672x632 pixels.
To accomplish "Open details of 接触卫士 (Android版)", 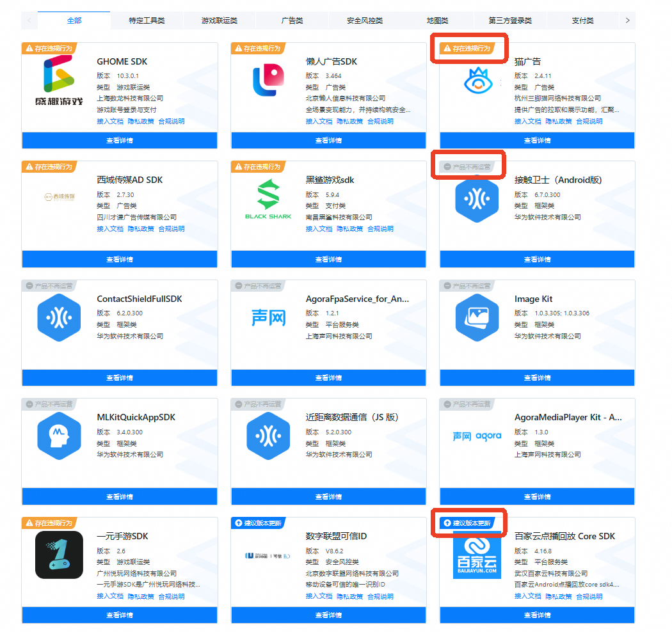I will pos(537,259).
